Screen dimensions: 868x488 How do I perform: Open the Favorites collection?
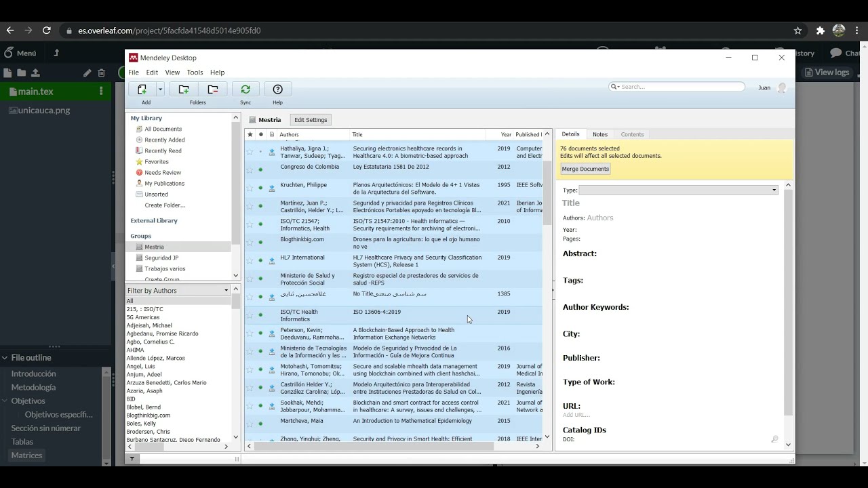coord(156,161)
